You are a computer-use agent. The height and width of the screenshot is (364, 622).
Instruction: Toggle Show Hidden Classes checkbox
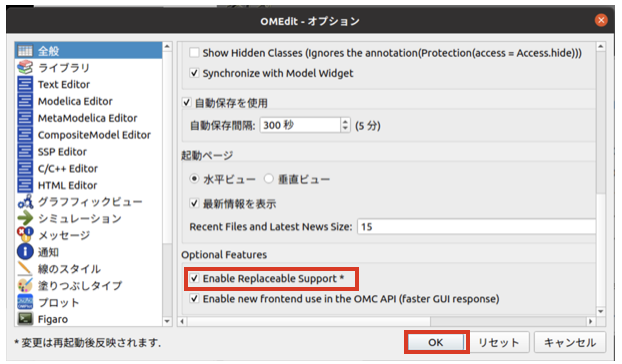click(x=194, y=53)
